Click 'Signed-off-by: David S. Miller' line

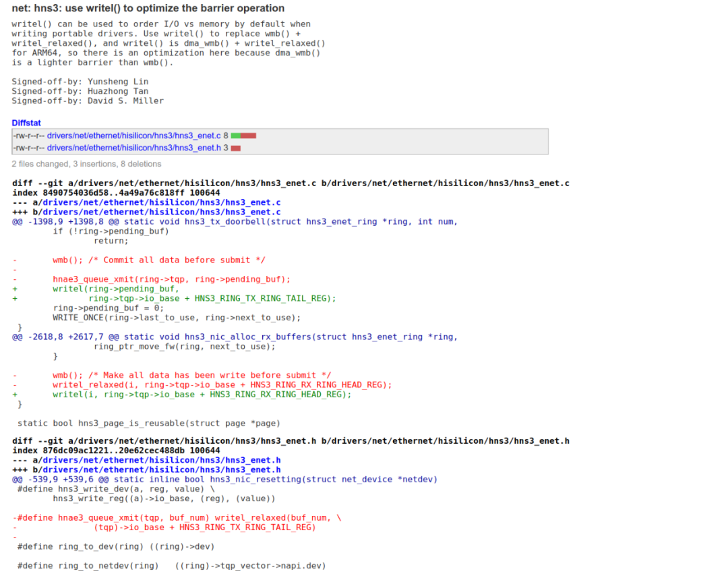(88, 101)
